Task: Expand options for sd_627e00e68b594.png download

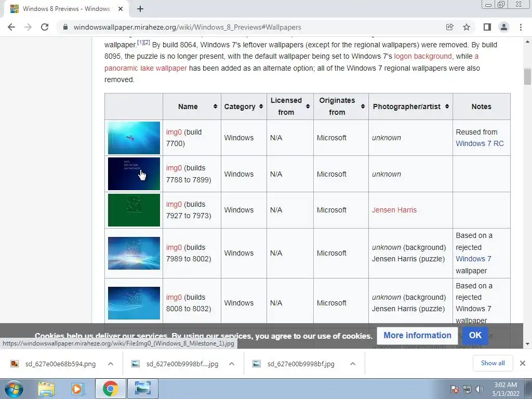Action: pos(111,364)
